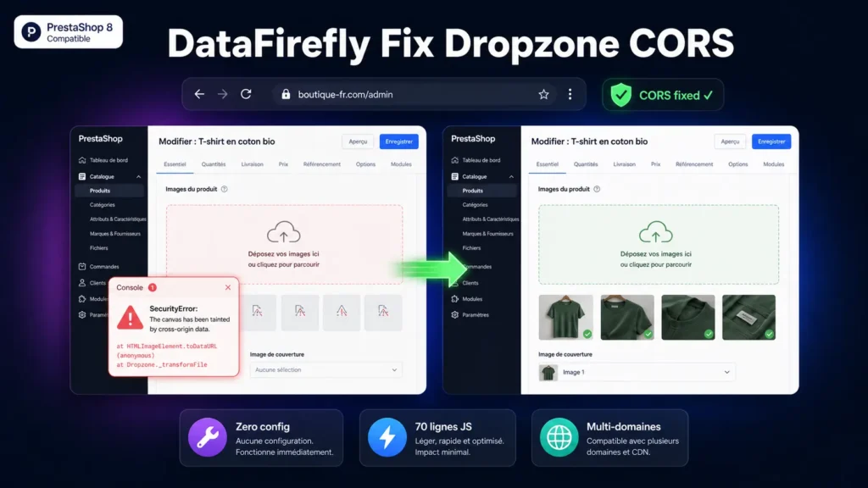Select Essentiel tab in right panel
The image size is (868, 488).
point(548,164)
